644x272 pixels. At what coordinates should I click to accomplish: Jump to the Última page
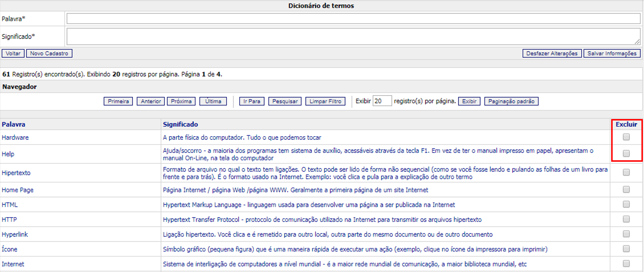click(x=213, y=101)
